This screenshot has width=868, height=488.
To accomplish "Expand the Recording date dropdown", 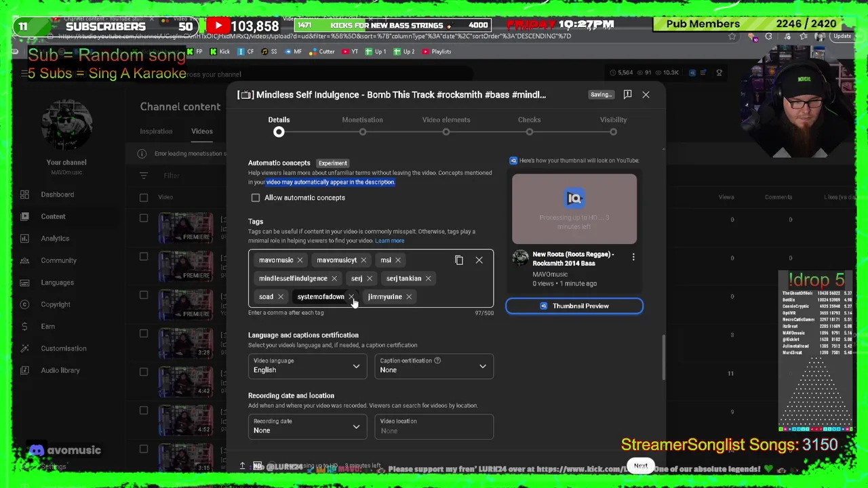I will coord(307,426).
